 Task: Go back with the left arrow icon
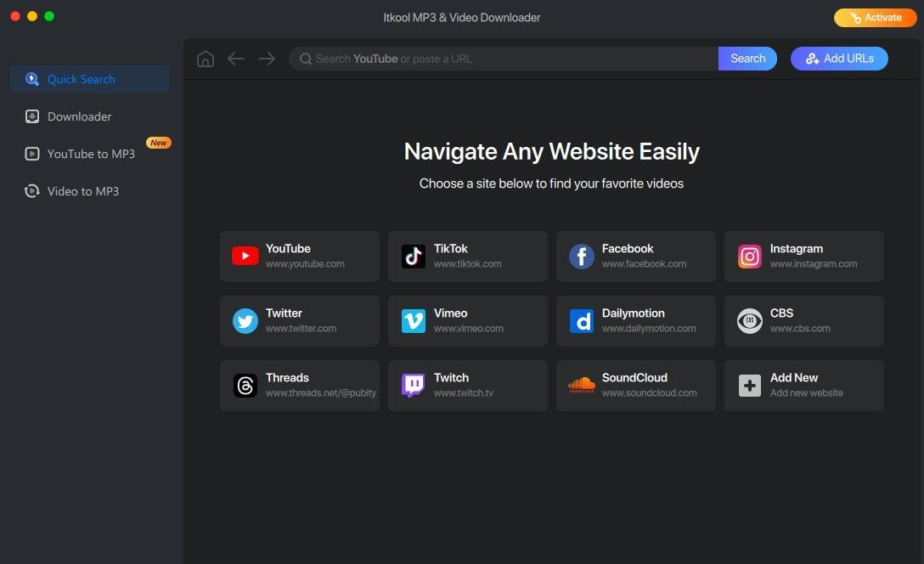[x=236, y=59]
